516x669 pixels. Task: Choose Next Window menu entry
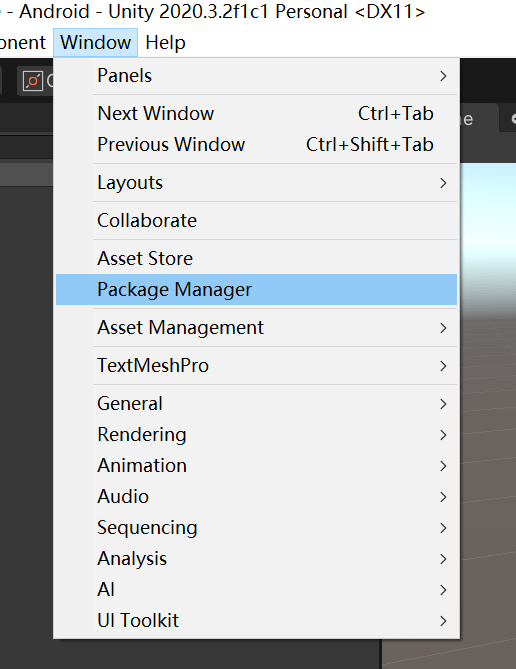coord(256,113)
